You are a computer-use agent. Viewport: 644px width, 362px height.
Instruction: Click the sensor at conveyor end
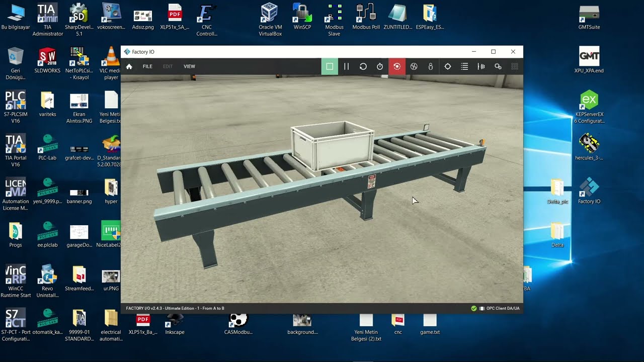point(482,142)
